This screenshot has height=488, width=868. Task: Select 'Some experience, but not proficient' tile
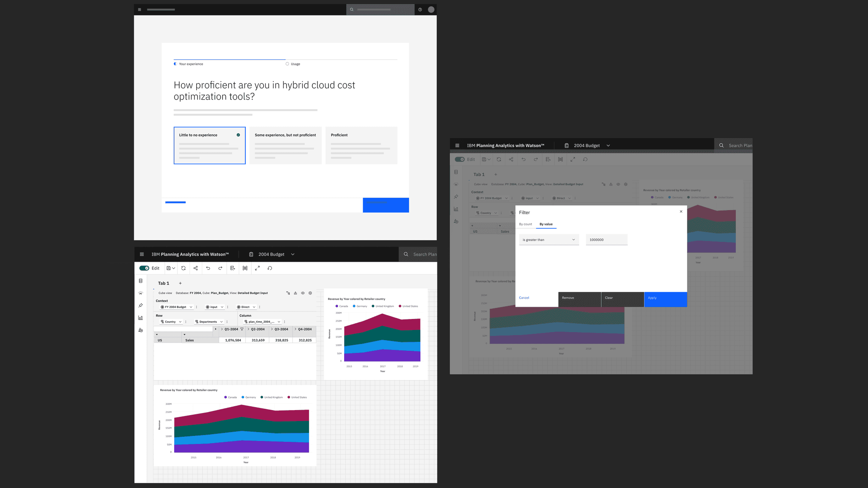tap(285, 145)
